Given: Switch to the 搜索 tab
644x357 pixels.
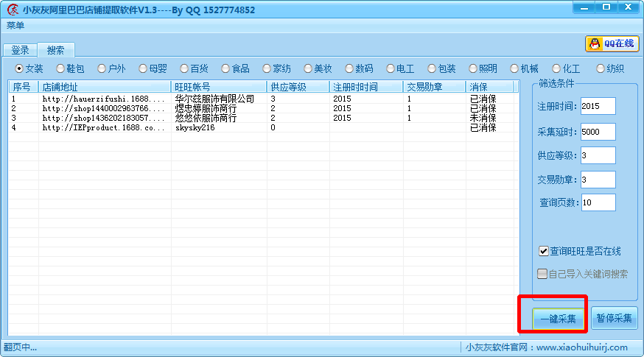Looking at the screenshot, I should point(56,50).
